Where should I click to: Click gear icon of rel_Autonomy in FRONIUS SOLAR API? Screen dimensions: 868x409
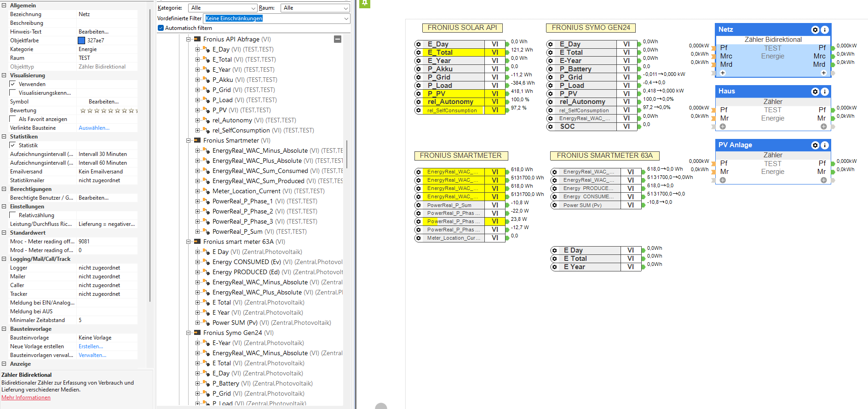[x=418, y=102]
